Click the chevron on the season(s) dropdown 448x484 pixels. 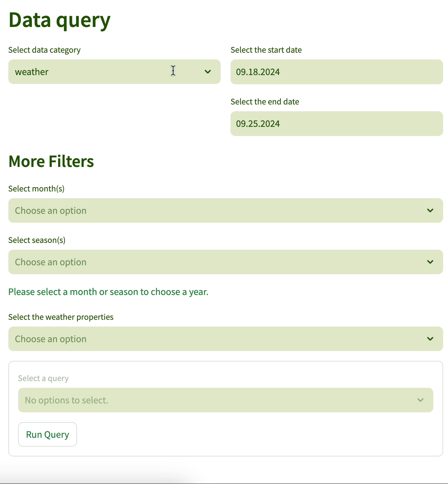coord(430,262)
